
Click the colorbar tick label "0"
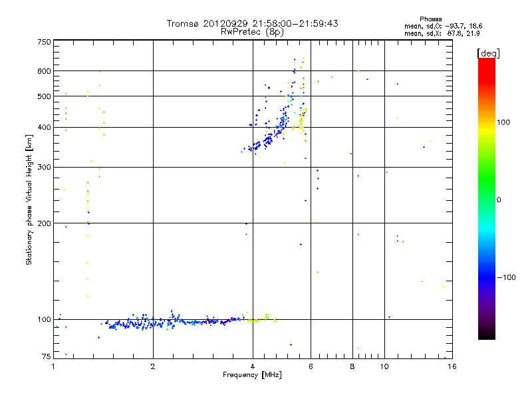tap(499, 200)
